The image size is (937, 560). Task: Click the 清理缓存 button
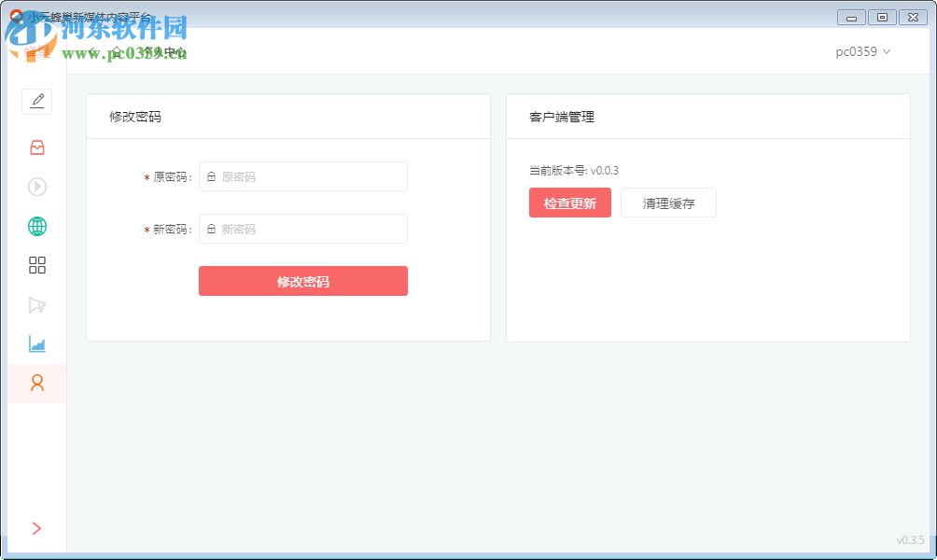point(668,202)
